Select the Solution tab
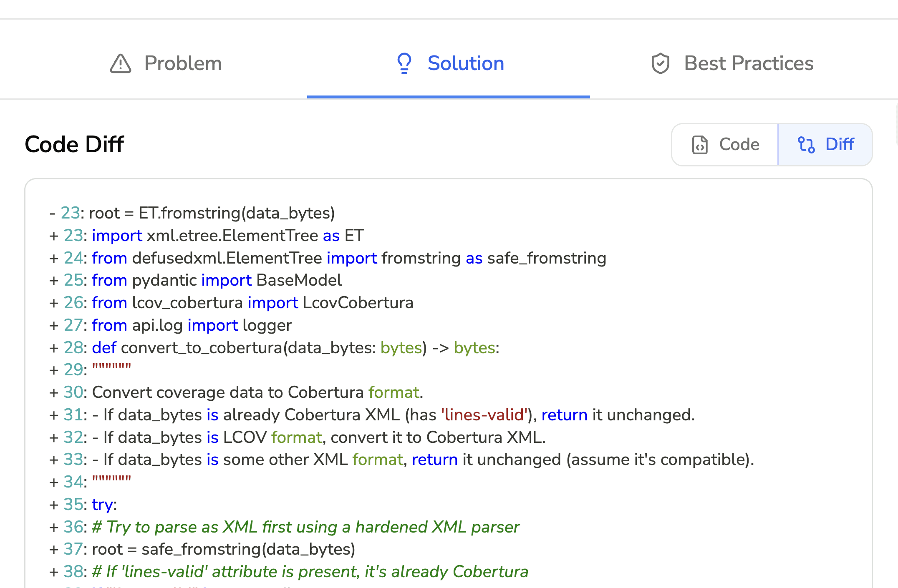Image resolution: width=898 pixels, height=588 pixels. pos(465,63)
